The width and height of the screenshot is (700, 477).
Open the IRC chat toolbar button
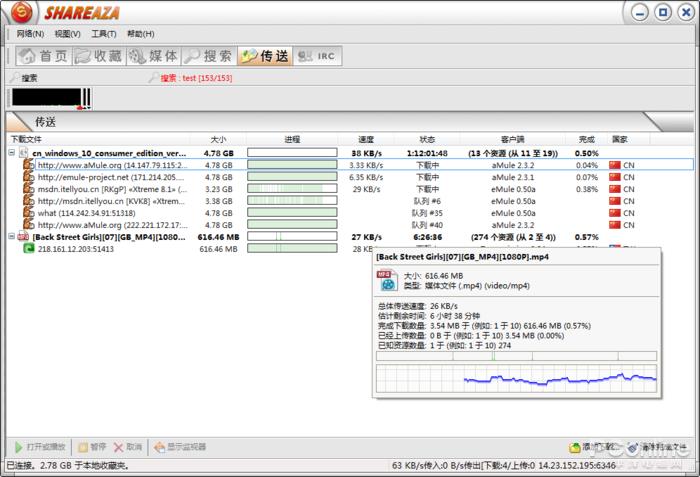(x=318, y=56)
